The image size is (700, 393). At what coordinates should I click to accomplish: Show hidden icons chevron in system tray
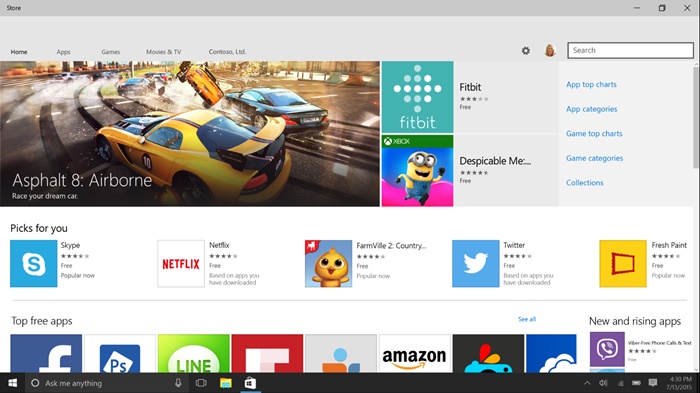click(587, 383)
